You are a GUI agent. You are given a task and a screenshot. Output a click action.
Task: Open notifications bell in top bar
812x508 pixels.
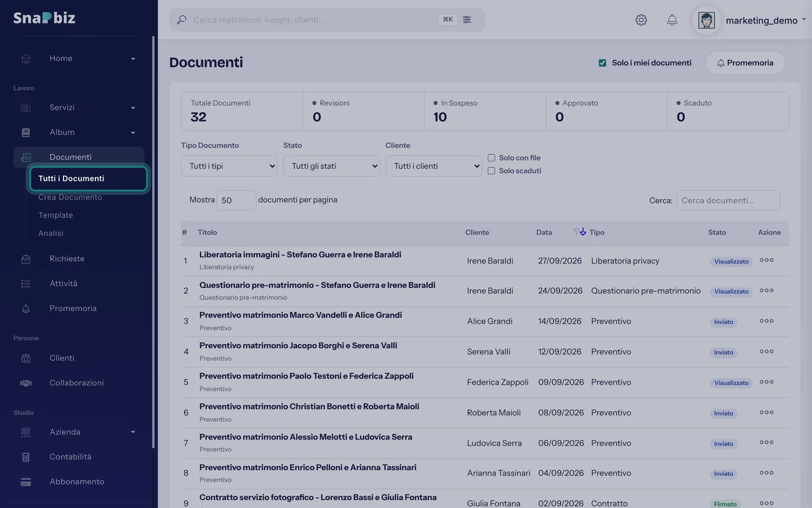pyautogui.click(x=672, y=20)
